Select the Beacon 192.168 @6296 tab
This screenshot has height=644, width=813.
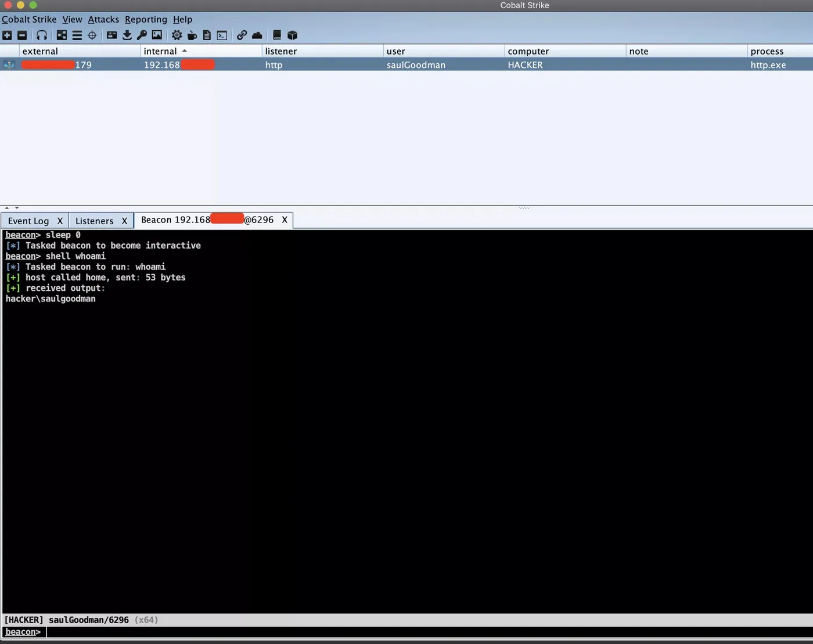(207, 220)
